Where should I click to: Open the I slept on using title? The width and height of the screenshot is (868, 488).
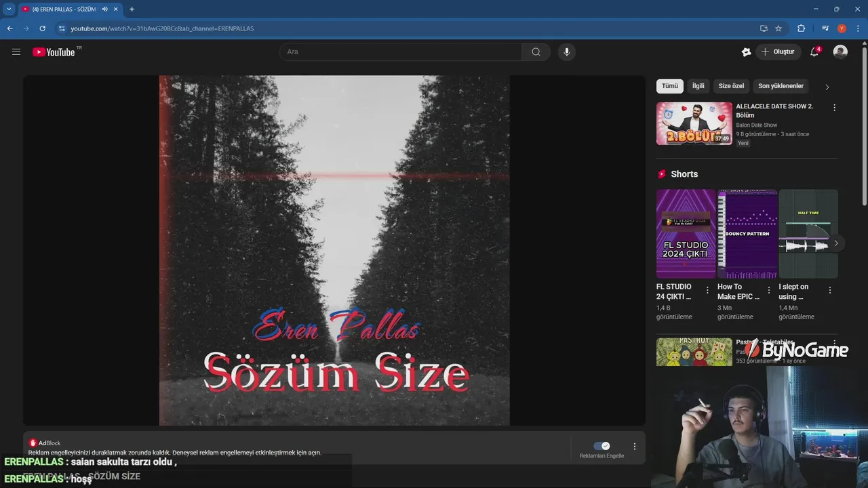pos(793,291)
